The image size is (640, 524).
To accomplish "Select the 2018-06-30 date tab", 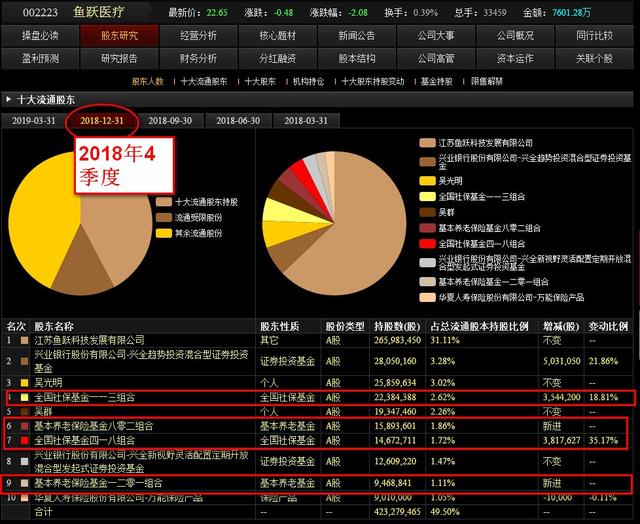I will tap(238, 120).
